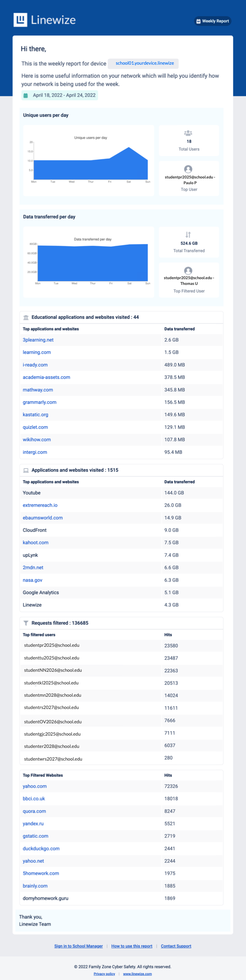
Task: Select the Youtube row text
Action: tap(32, 493)
